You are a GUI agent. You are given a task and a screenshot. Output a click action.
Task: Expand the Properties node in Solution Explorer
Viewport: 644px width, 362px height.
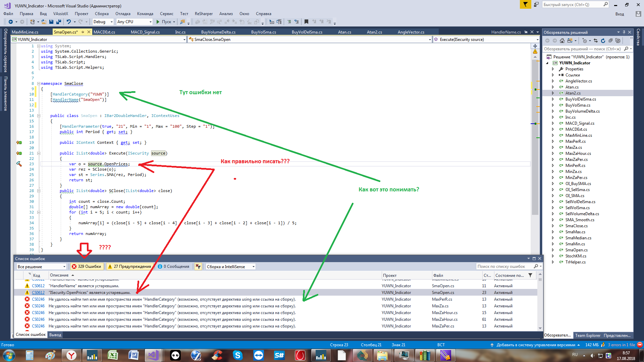553,69
